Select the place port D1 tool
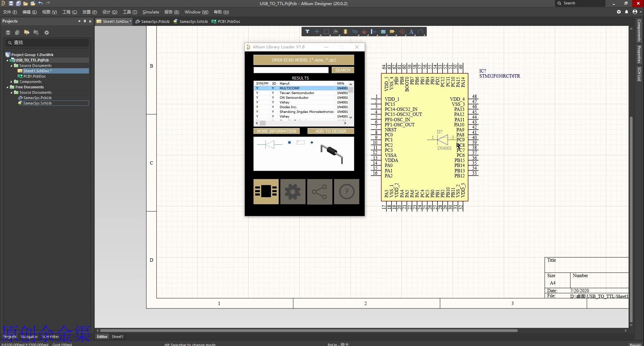This screenshot has width=644, height=346. (393, 32)
